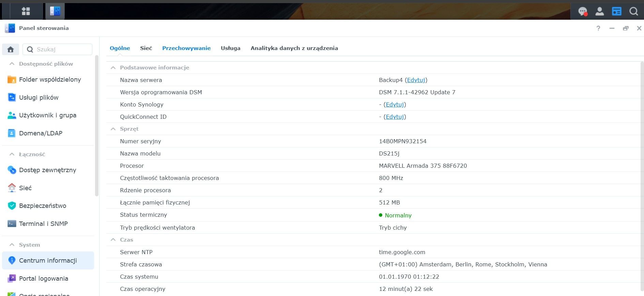Click the Panel sterowania title icon

pos(10,28)
